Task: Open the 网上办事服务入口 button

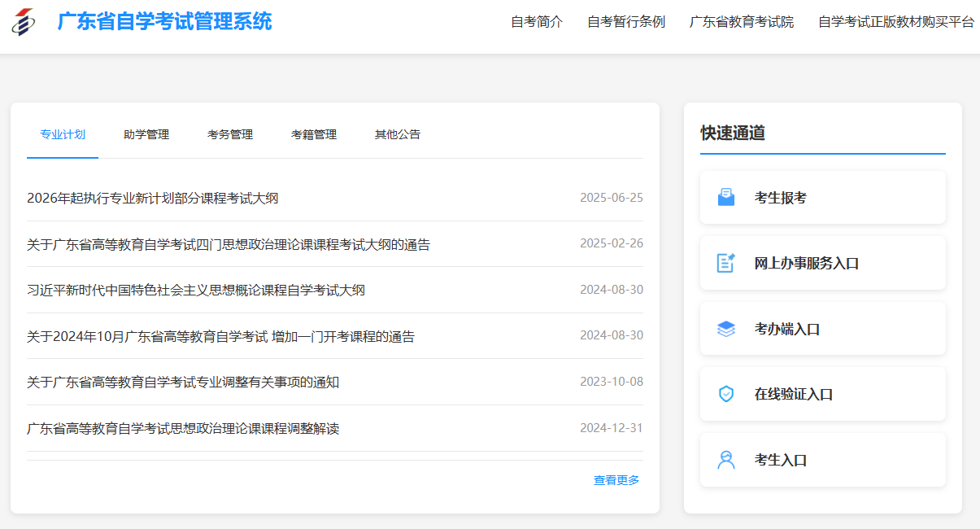Action: pyautogui.click(x=823, y=263)
